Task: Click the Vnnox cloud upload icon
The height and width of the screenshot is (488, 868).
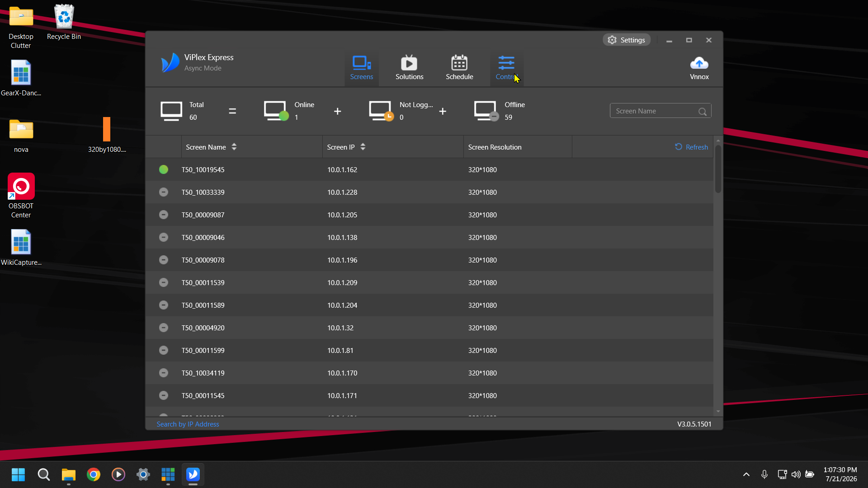Action: click(x=699, y=63)
